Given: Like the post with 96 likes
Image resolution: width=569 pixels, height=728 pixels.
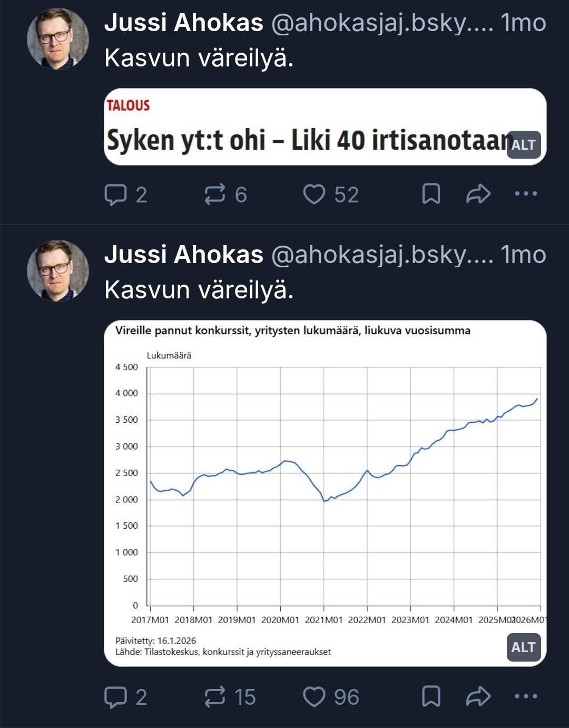Looking at the screenshot, I should click(315, 697).
